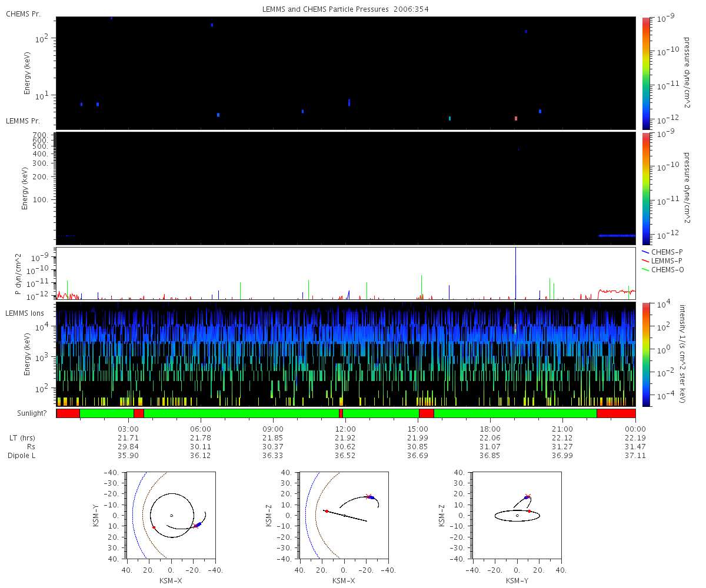
Task: Click the long green Sunlight segment before 12:00
Action: pyautogui.click(x=241, y=413)
